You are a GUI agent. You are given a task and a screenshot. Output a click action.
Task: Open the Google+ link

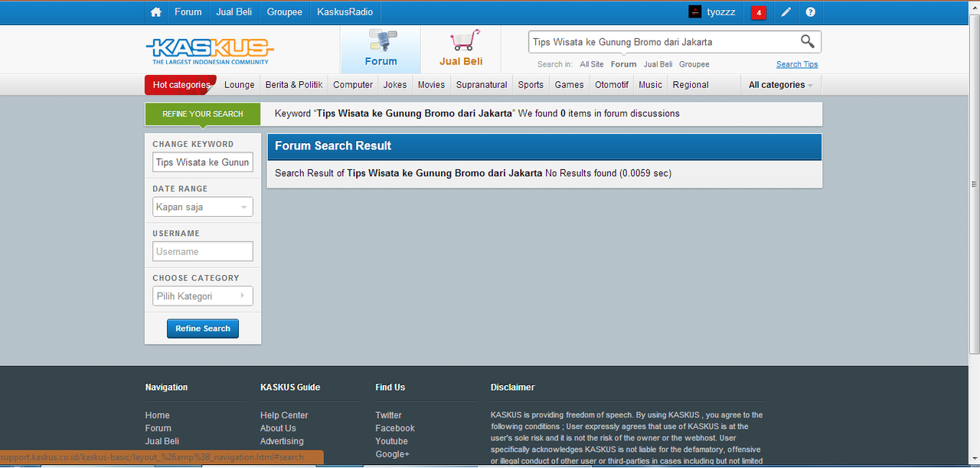[x=392, y=454]
